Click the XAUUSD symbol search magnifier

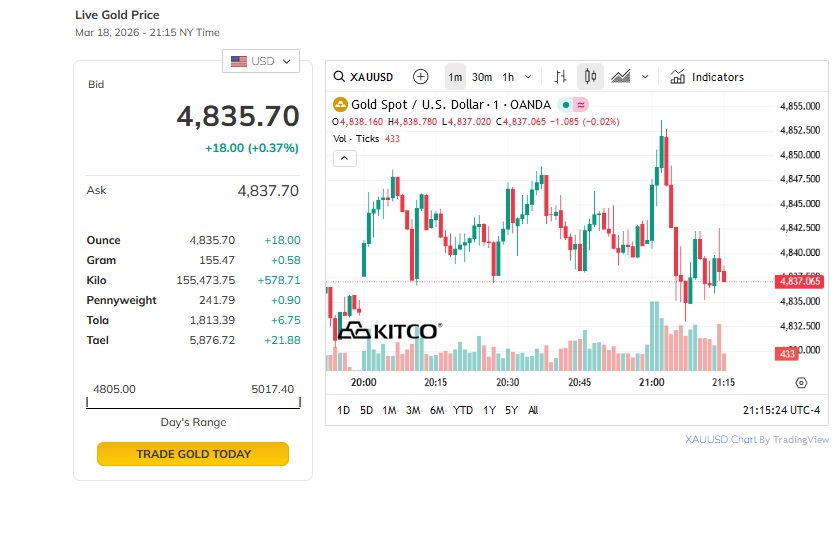click(340, 77)
